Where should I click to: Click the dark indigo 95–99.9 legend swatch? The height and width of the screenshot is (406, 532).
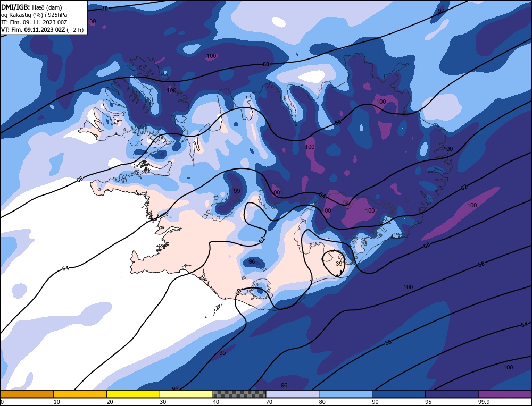click(x=452, y=394)
